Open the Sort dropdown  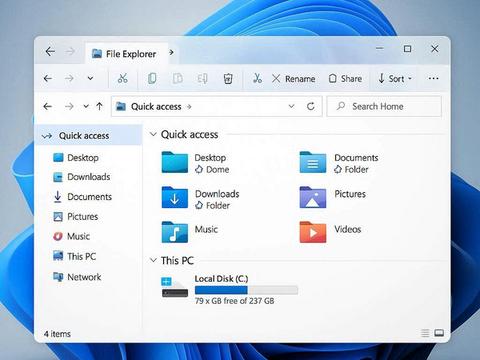click(395, 79)
